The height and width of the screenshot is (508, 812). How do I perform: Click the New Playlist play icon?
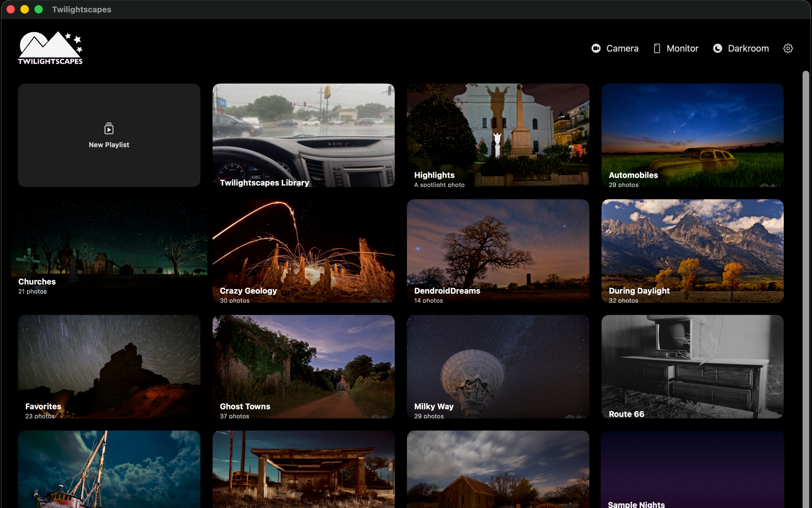point(109,129)
